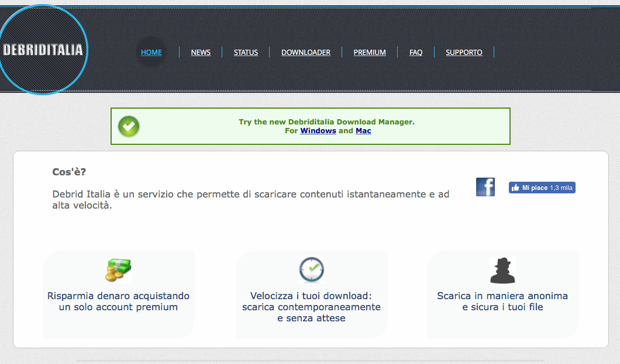620x364 pixels.
Task: Open the FAQ menu item
Action: coord(416,52)
